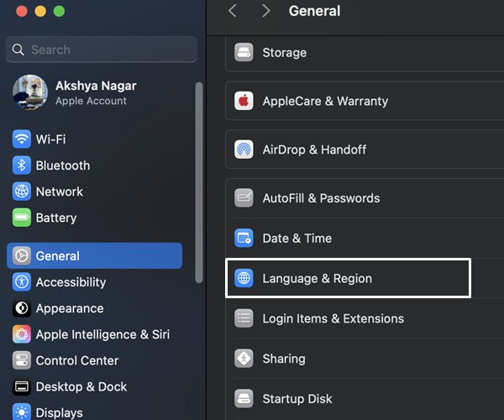Screen dimensions: 504x420
Task: Open Language & Region text
Action: (x=318, y=279)
